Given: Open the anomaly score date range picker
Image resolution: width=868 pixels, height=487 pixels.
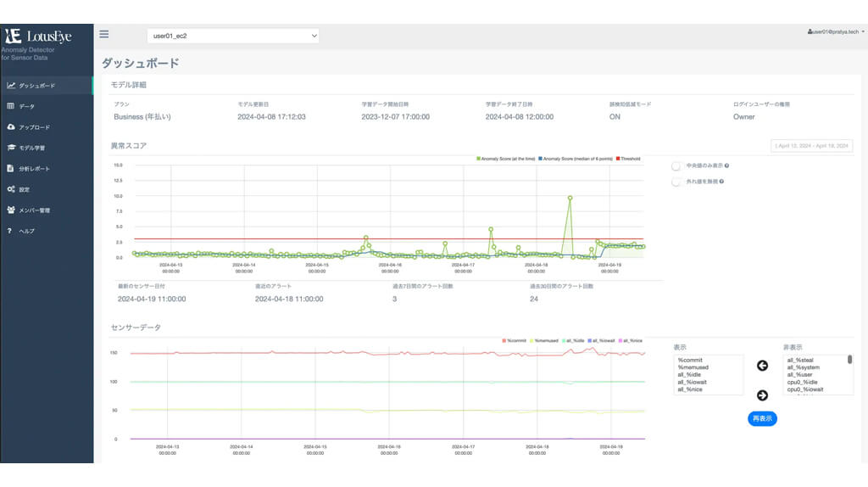Looking at the screenshot, I should tap(812, 146).
